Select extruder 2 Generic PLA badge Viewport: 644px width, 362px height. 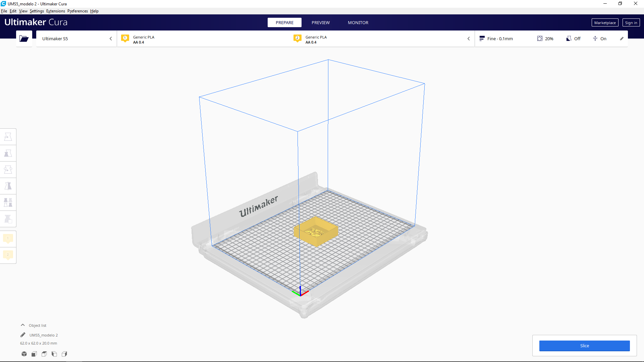pos(297,39)
